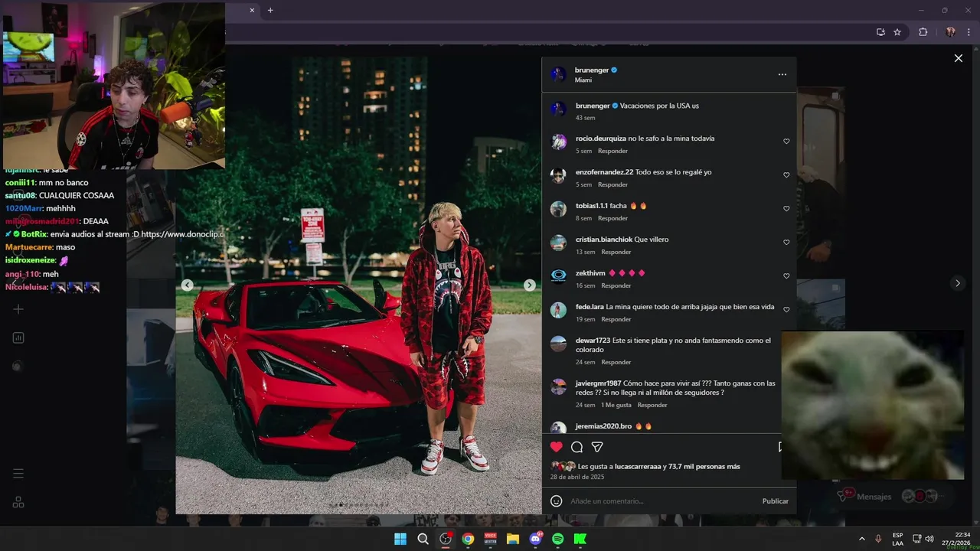Viewport: 980px width, 551px height.
Task: Open Kick app from the taskbar
Action: 580,539
